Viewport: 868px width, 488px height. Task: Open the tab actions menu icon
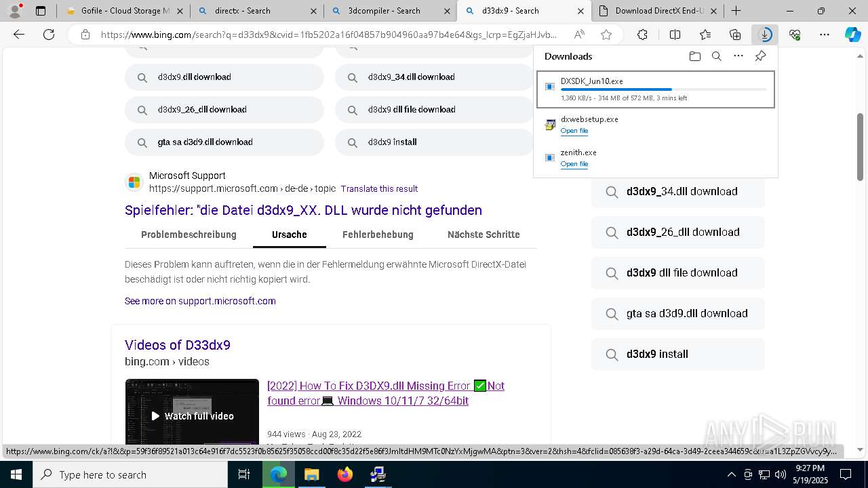pos(41,11)
